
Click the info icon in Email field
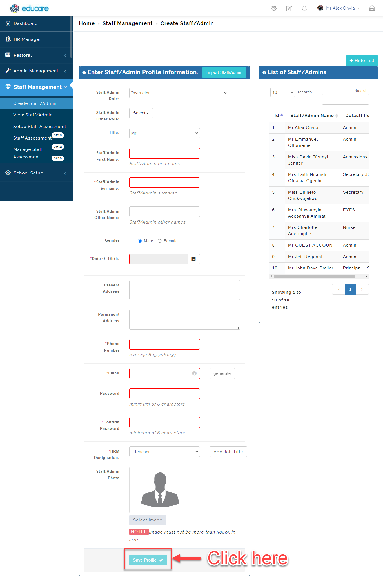click(x=194, y=373)
